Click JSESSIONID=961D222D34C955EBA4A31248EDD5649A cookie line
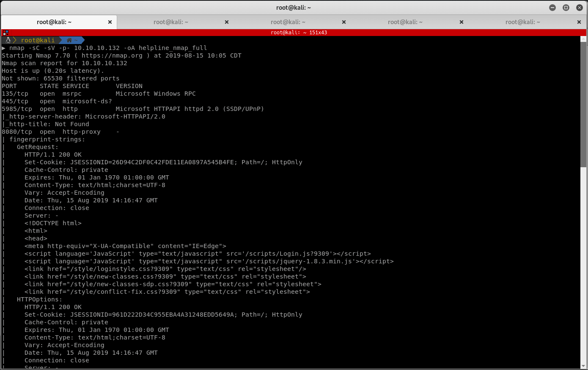 tap(163, 315)
